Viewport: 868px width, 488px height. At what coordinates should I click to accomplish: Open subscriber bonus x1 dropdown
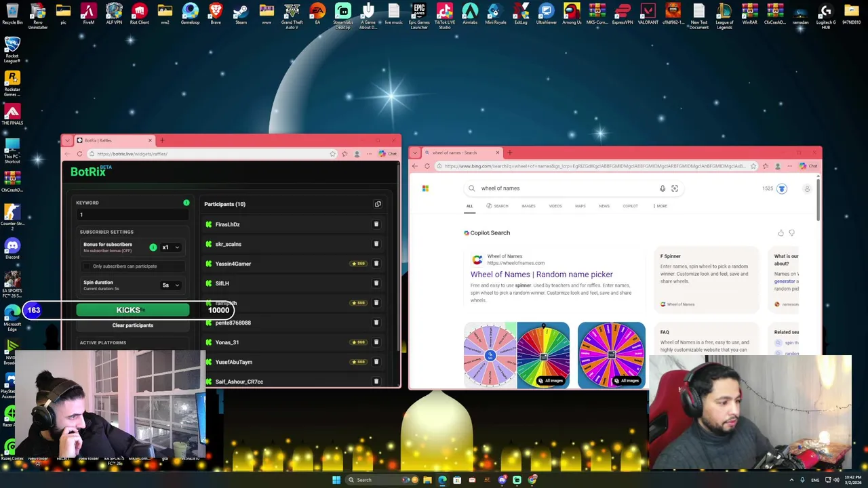pos(171,247)
